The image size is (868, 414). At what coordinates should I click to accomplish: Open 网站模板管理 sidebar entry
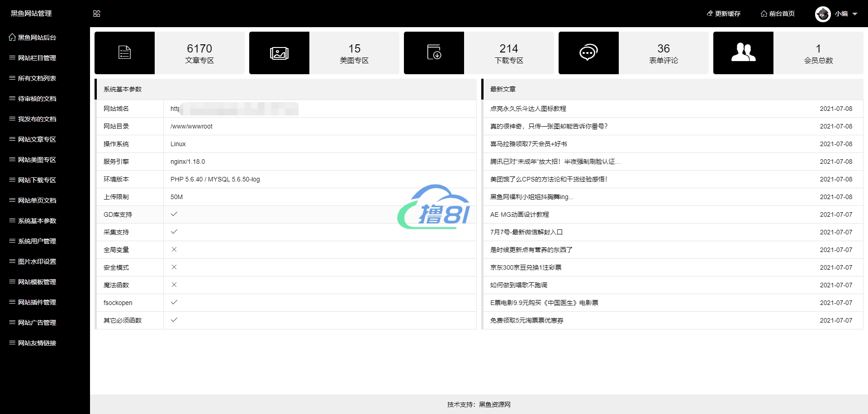(37, 282)
